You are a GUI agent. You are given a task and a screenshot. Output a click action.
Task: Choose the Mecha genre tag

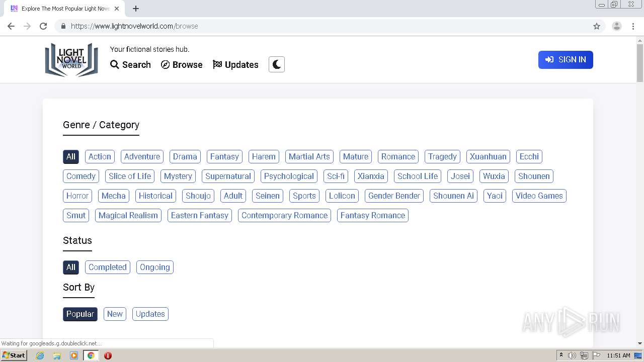[114, 196]
